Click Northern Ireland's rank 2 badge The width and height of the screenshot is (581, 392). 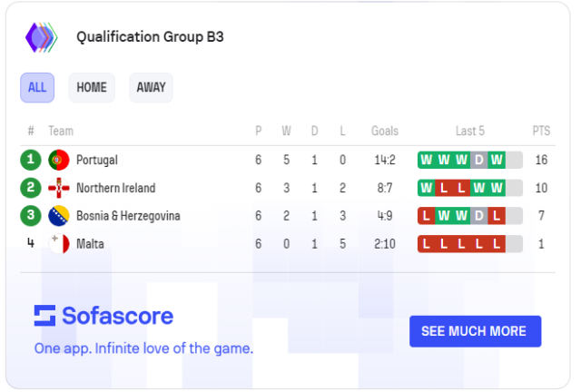[x=31, y=188]
